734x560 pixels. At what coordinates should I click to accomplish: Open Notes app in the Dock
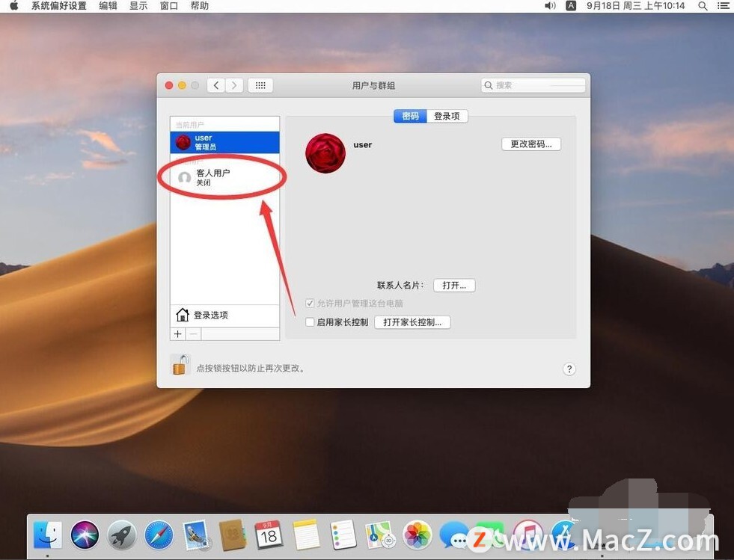click(306, 535)
